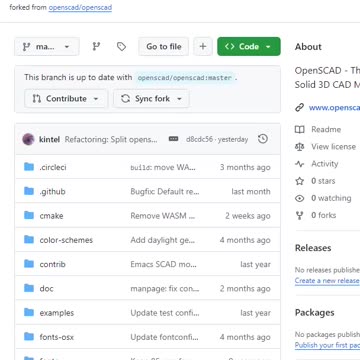Click 'Update test confi...' commit message
This screenshot has width=360, height=360.
(x=165, y=313)
